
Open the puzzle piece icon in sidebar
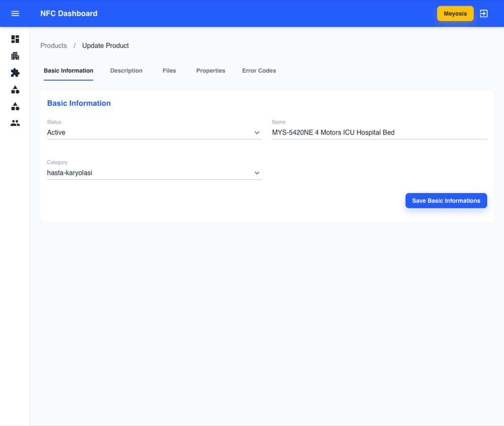click(15, 73)
